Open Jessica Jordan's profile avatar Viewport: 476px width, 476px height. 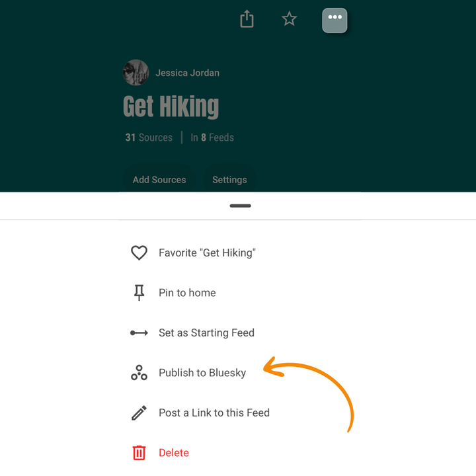tap(136, 73)
